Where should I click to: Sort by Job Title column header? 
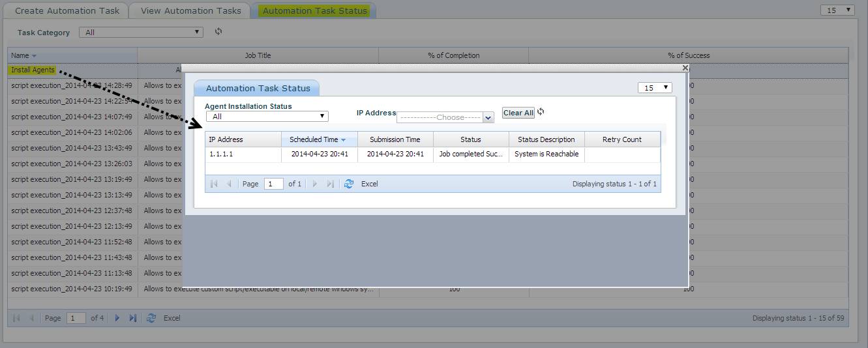pyautogui.click(x=258, y=55)
